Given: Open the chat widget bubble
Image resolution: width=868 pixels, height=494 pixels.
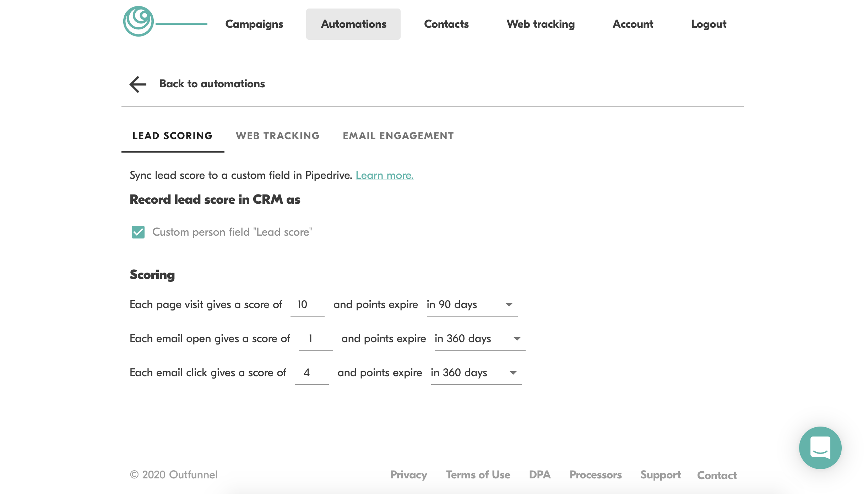Looking at the screenshot, I should click(820, 448).
